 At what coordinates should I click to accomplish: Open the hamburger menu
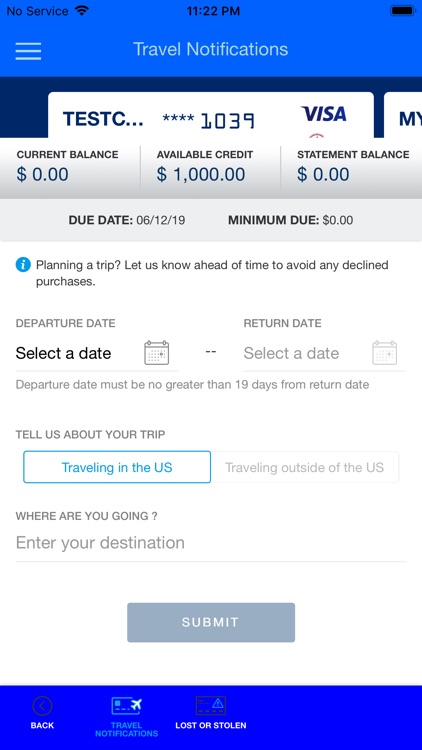click(x=28, y=51)
